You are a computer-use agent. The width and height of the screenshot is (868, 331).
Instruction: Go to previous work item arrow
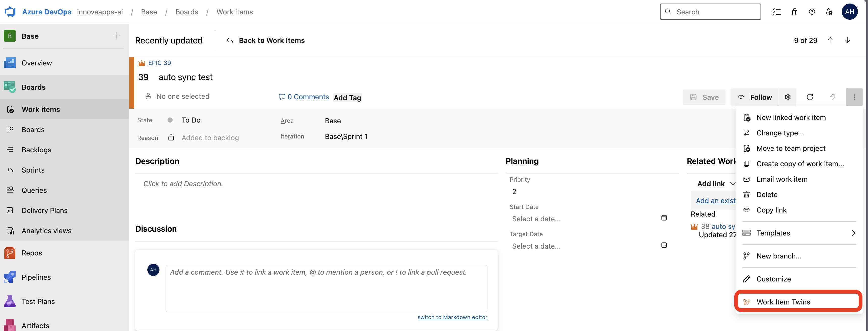830,40
